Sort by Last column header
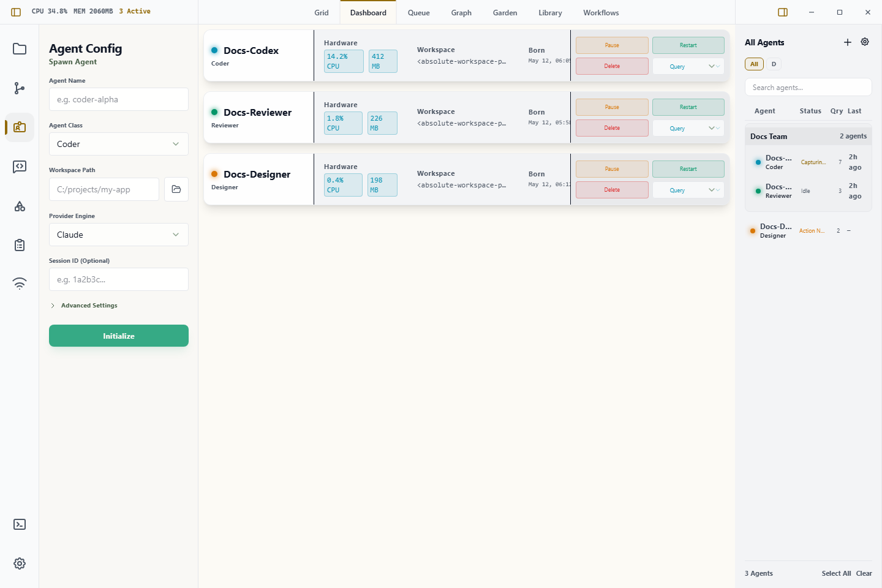Image resolution: width=882 pixels, height=588 pixels. coord(854,111)
